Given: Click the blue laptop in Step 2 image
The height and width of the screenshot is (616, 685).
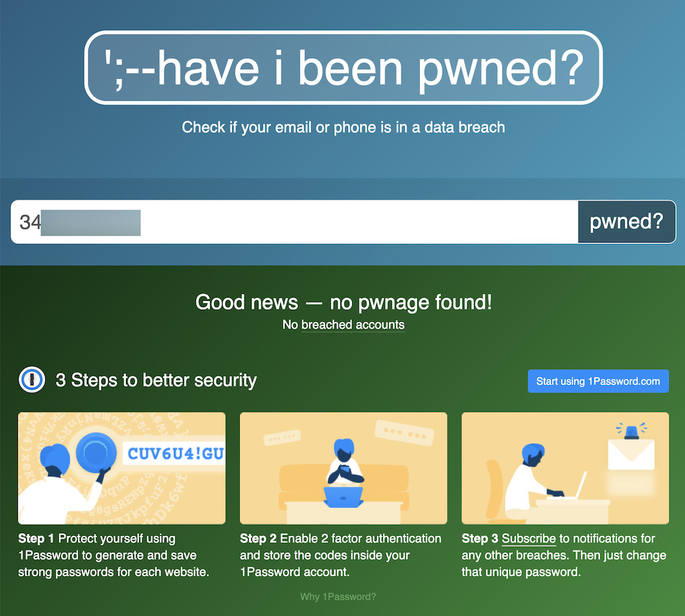Looking at the screenshot, I should 343,497.
